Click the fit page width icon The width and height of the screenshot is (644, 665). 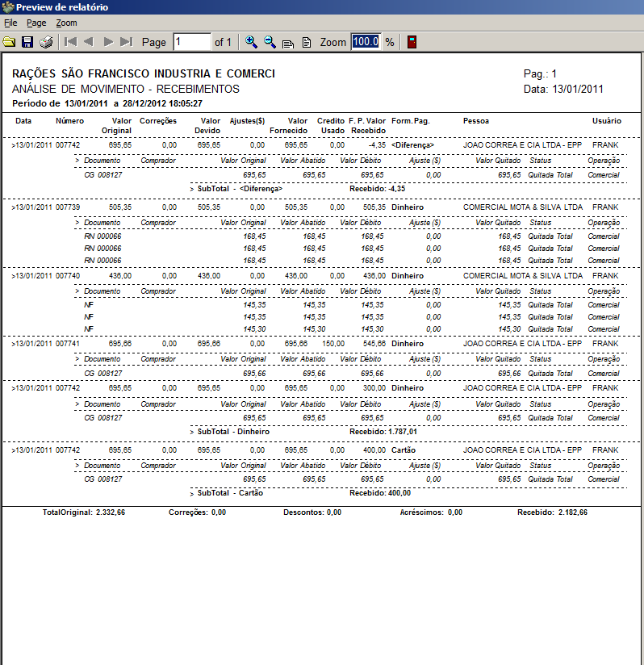(x=288, y=43)
